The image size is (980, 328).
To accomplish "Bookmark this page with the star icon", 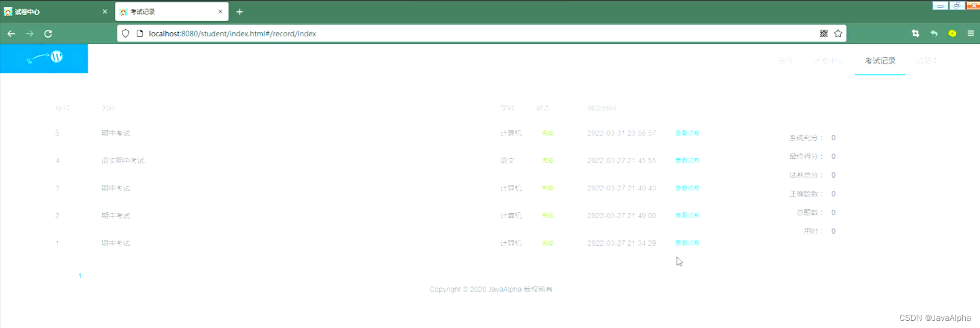I will point(838,33).
